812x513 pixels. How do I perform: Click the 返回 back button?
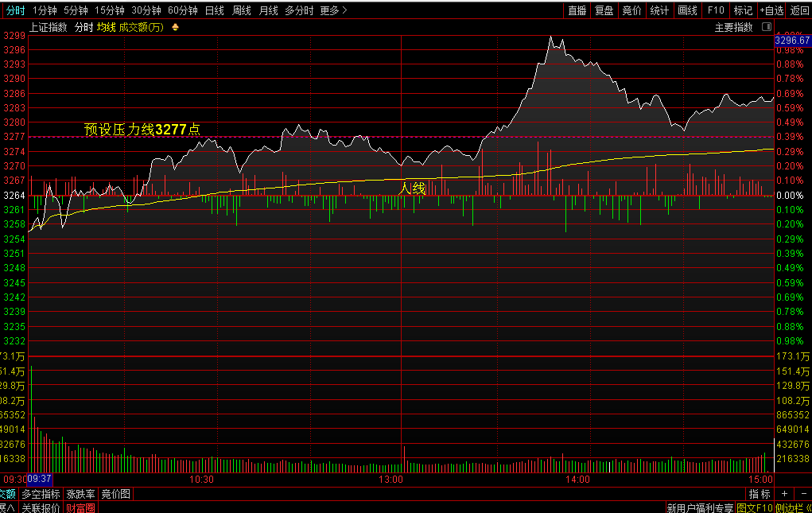pos(799,10)
